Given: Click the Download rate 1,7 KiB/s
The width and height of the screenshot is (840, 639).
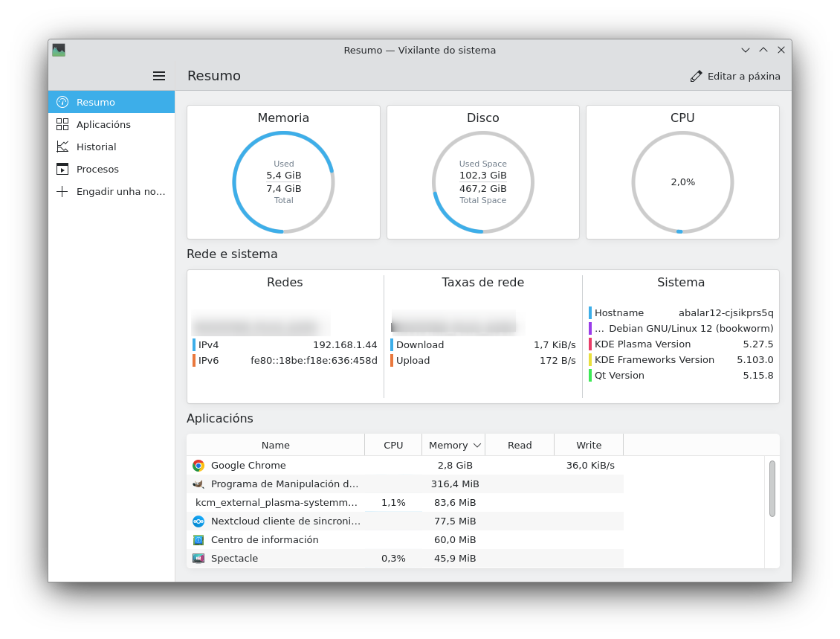Looking at the screenshot, I should [555, 344].
